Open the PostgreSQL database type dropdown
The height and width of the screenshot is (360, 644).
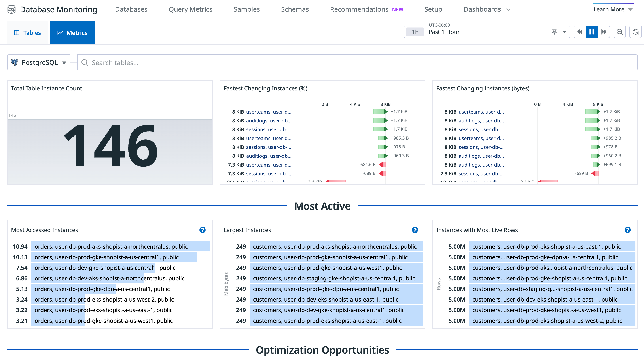coord(39,62)
